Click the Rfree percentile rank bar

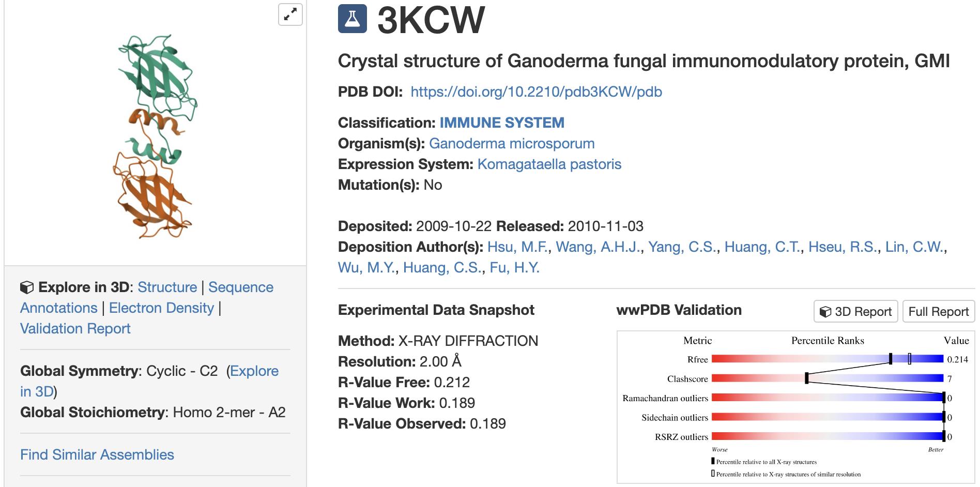(828, 359)
